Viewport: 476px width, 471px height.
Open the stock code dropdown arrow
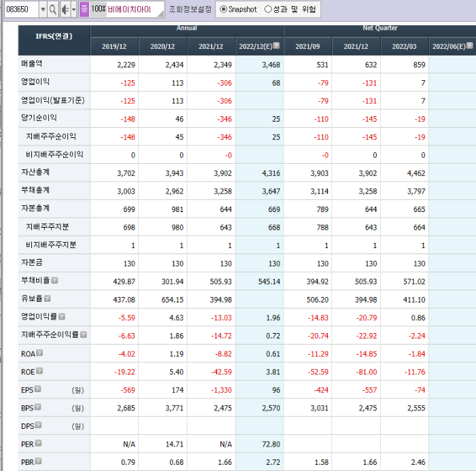43,10
